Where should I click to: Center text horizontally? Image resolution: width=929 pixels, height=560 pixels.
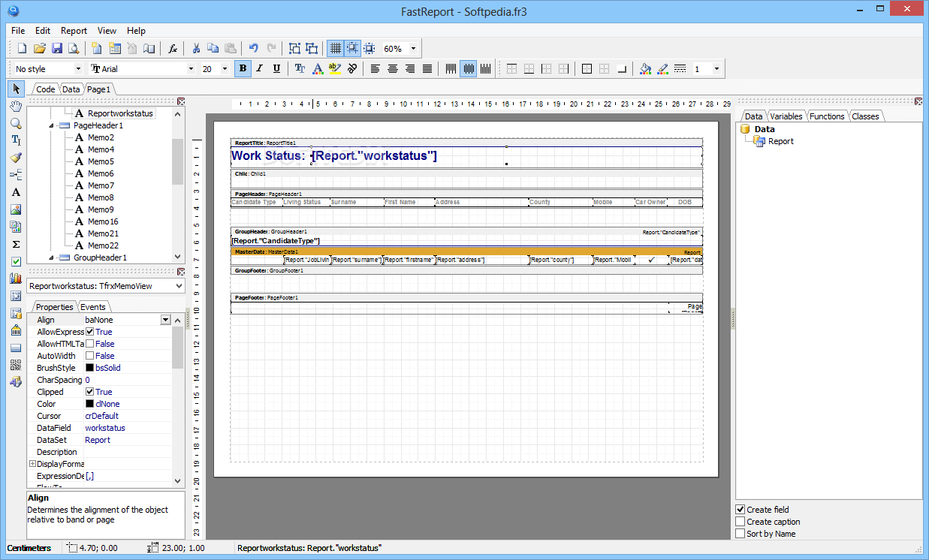coord(393,69)
